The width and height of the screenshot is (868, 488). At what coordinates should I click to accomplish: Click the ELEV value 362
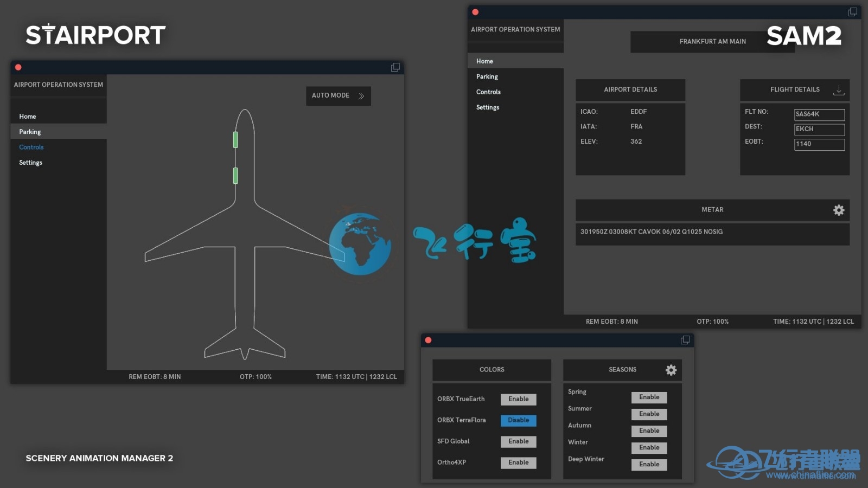(636, 142)
